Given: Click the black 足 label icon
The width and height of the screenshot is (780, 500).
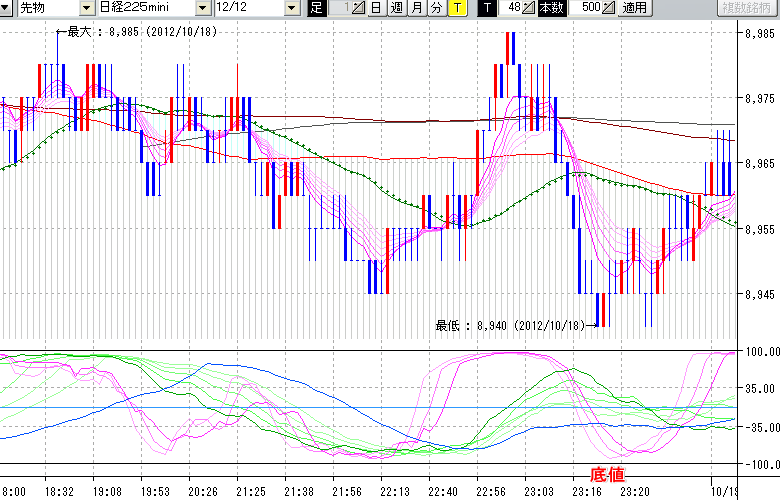Looking at the screenshot, I should (x=317, y=8).
